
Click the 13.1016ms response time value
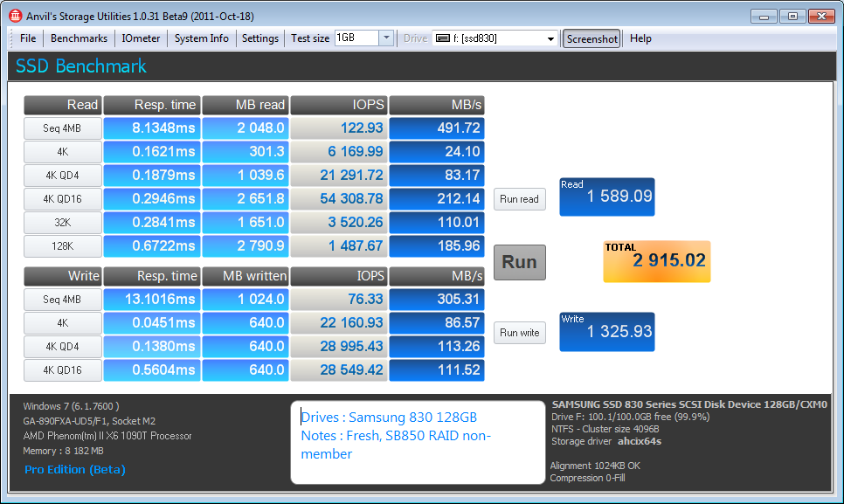click(152, 300)
